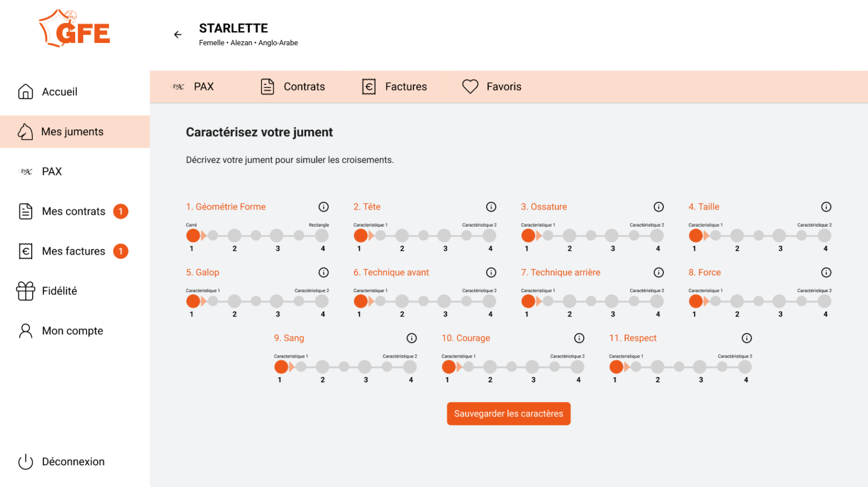Show info for the Tête characteristic
Image resolution: width=868 pixels, height=487 pixels.
(x=491, y=207)
